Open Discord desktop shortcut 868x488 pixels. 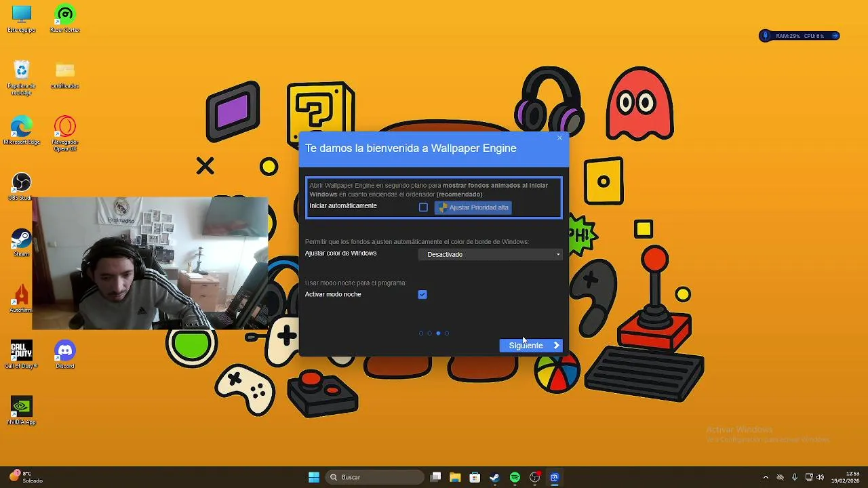tap(65, 355)
